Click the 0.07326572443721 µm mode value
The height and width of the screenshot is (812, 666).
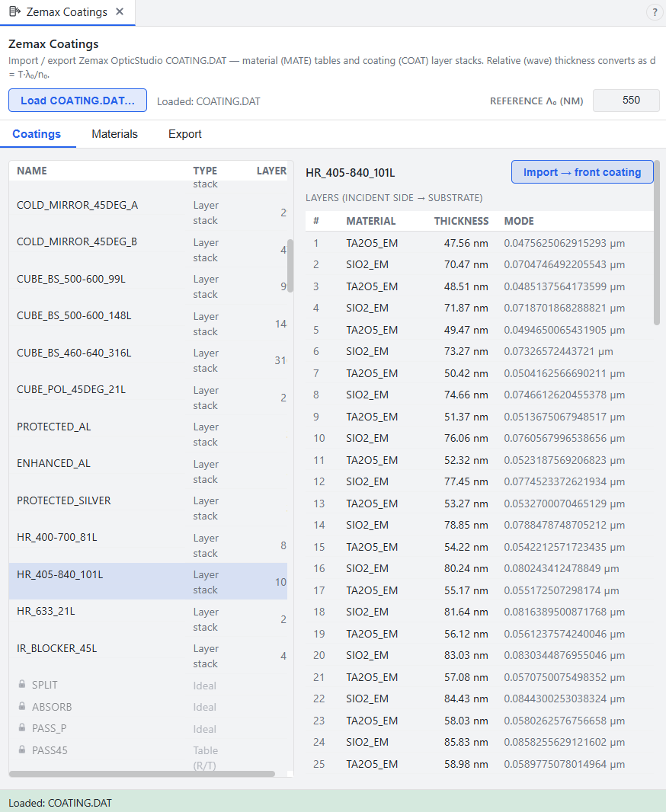tap(559, 352)
